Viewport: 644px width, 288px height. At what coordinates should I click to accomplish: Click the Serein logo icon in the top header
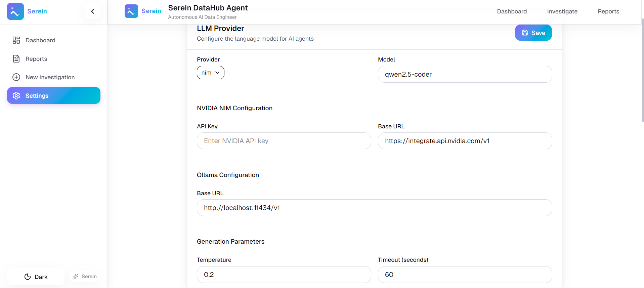[131, 11]
